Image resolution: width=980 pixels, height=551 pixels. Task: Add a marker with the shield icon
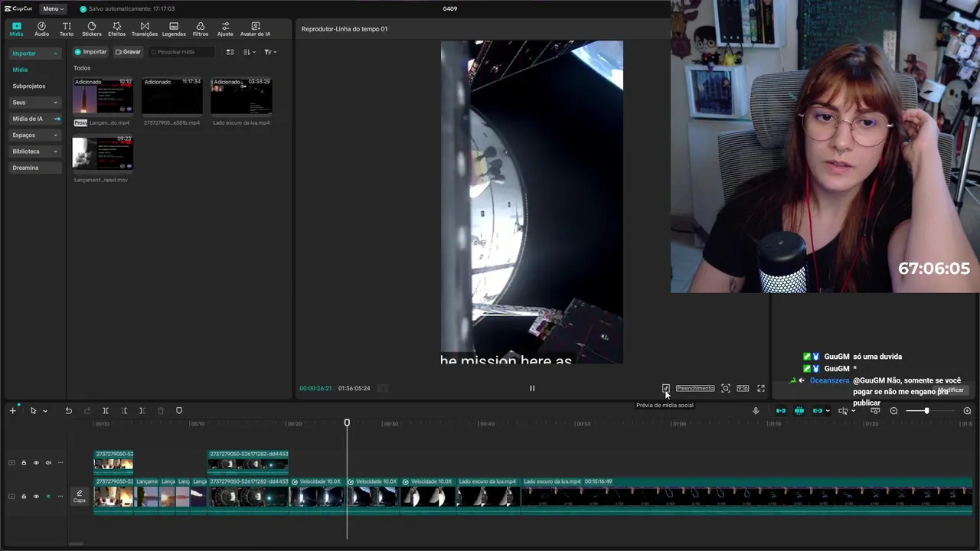click(x=179, y=411)
